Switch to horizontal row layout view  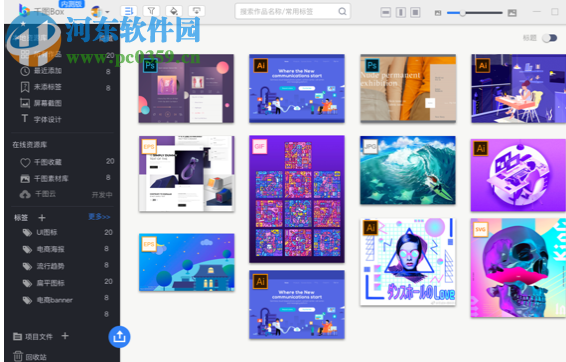[x=386, y=13]
